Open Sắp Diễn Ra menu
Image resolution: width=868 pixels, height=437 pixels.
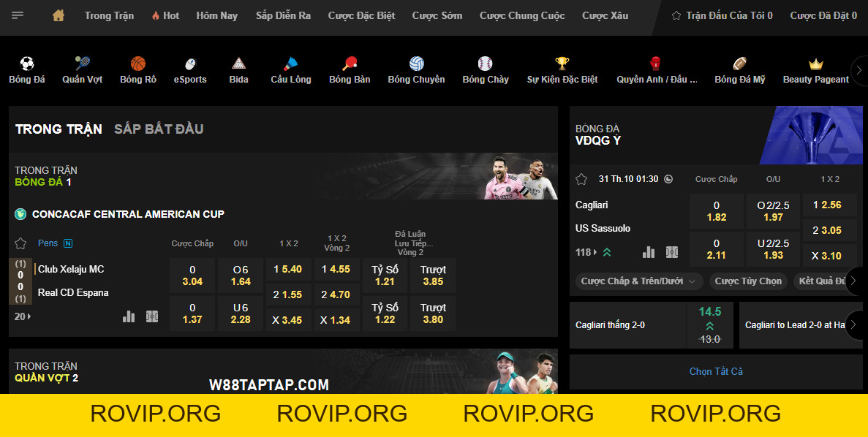[x=283, y=15]
